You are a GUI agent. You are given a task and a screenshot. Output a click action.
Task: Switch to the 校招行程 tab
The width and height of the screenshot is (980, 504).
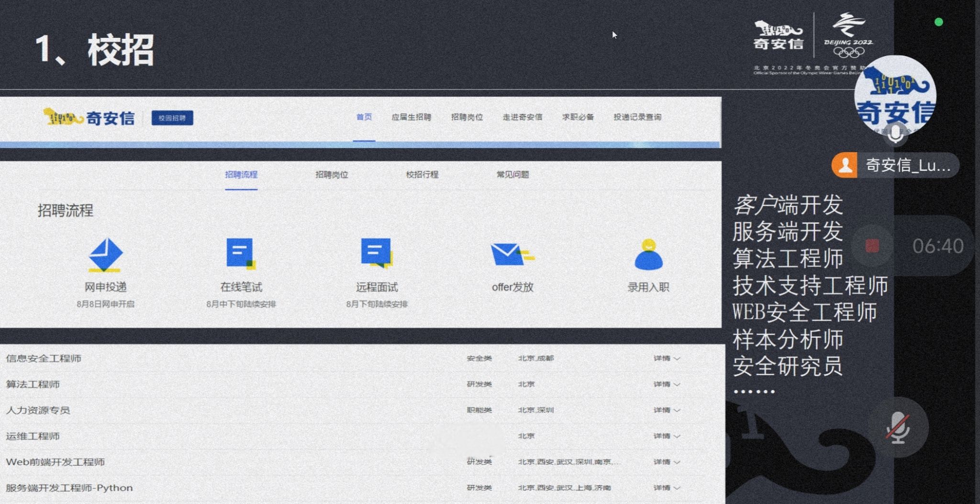pos(422,175)
